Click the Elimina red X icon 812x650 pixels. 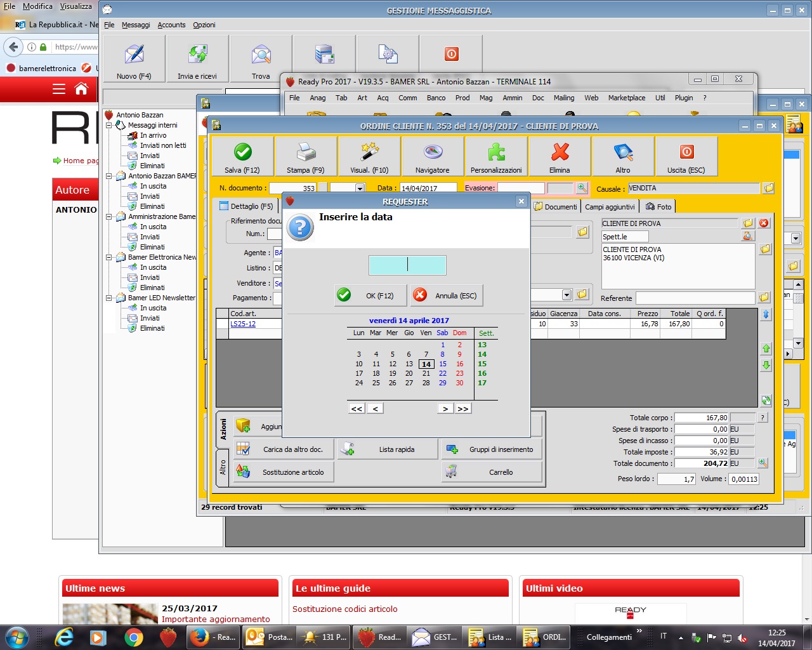pyautogui.click(x=560, y=152)
